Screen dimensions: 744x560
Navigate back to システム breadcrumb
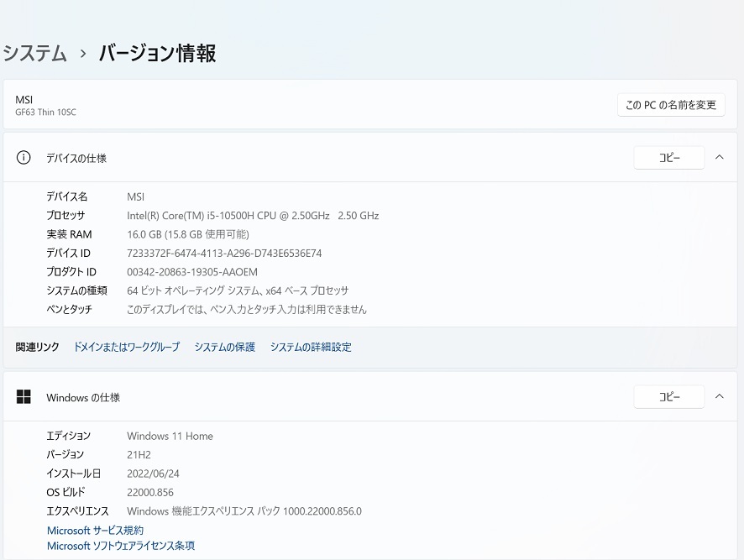(x=32, y=53)
